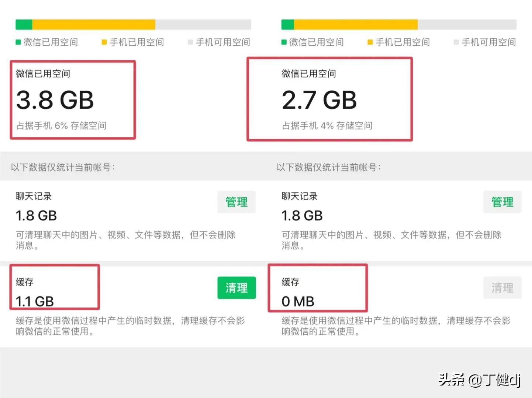The width and height of the screenshot is (532, 398).
Task: Select the 2.7 GB 微信已用空间 summary card
Action: [x=329, y=99]
